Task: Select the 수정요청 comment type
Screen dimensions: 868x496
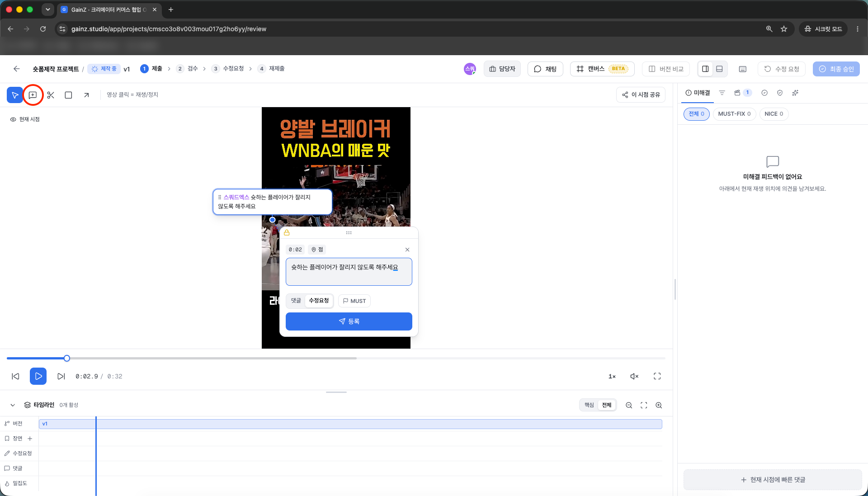Action: coord(319,301)
